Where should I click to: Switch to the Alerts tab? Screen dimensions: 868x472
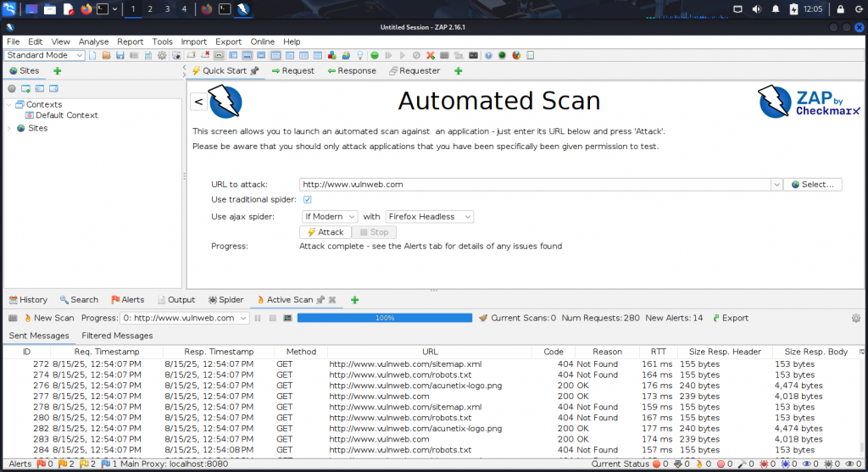coord(128,300)
